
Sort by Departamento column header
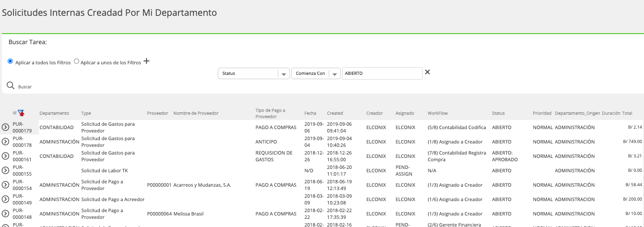54,113
